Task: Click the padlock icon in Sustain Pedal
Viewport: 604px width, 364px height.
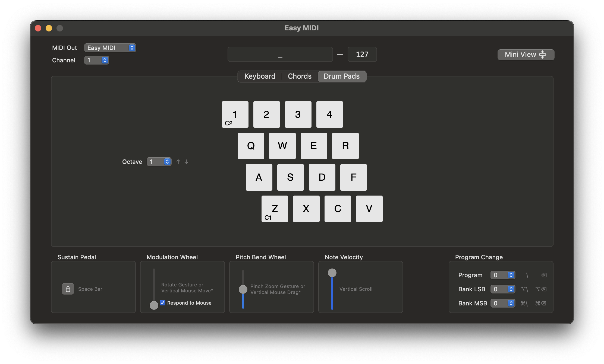Action: click(x=68, y=289)
